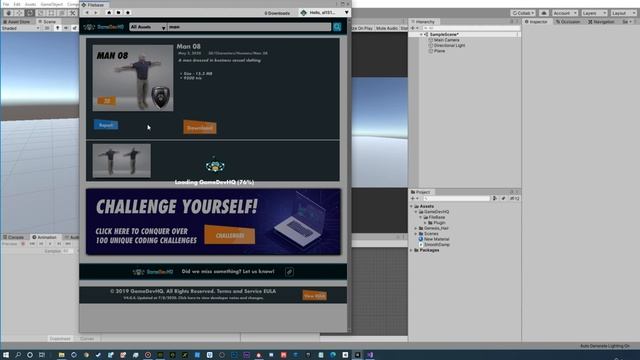Collapse the Assets folder in Project
This screenshot has height=360, width=640.
point(411,207)
